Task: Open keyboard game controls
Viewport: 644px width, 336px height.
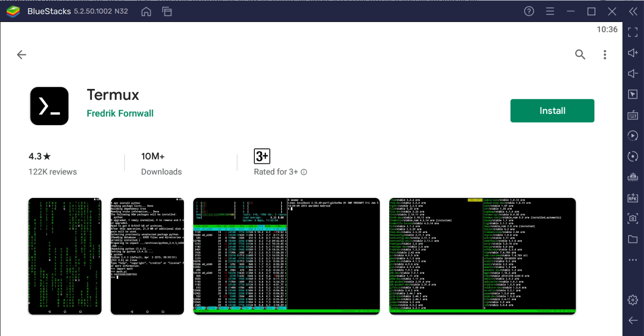Action: (x=633, y=115)
